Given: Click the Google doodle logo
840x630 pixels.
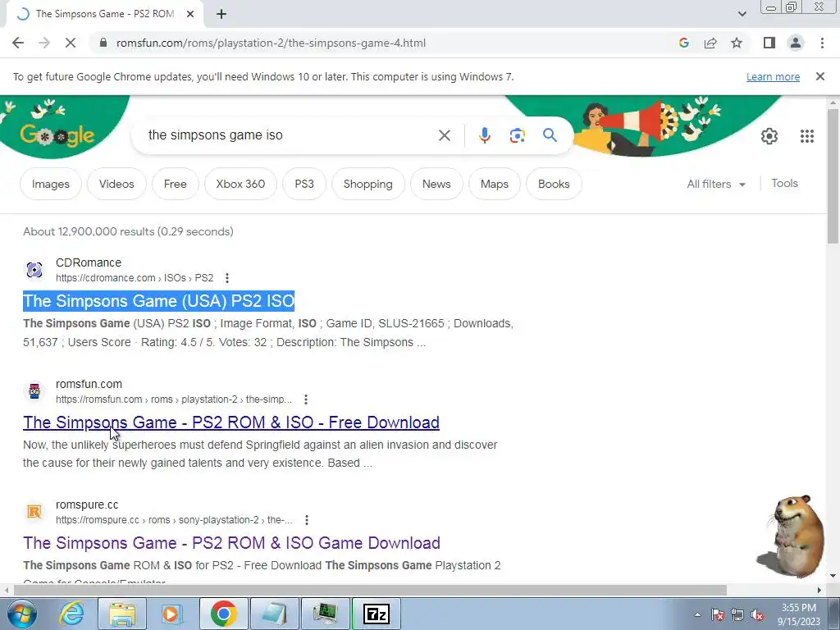Looking at the screenshot, I should pyautogui.click(x=57, y=134).
